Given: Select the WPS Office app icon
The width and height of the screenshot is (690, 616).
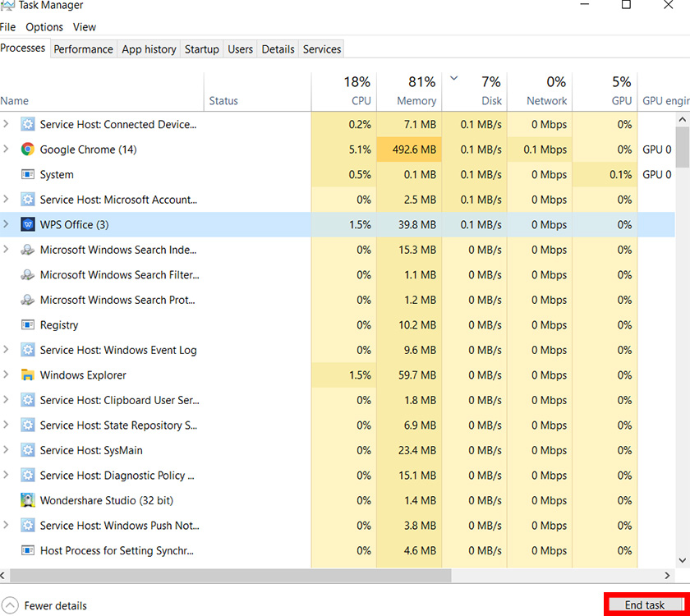Looking at the screenshot, I should pos(28,224).
